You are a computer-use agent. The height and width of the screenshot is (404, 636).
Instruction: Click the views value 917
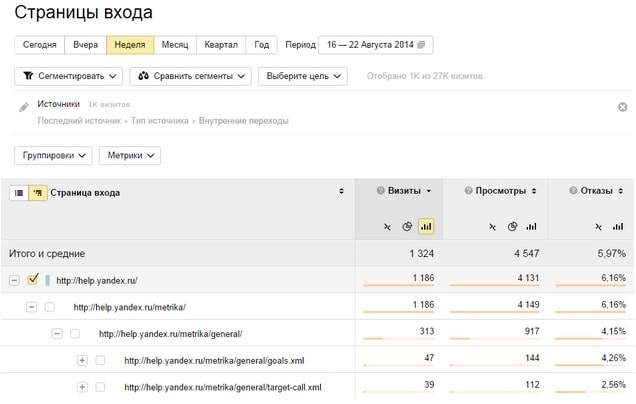tap(532, 331)
